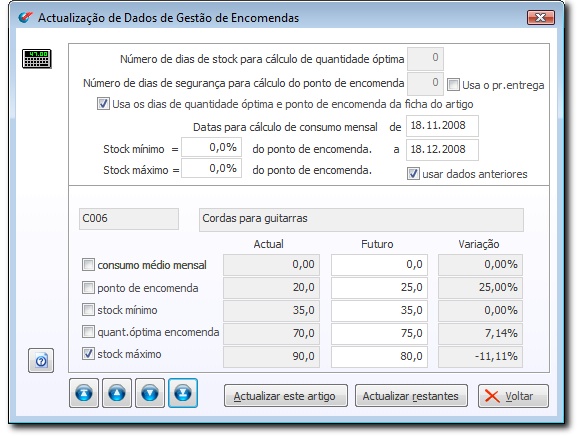This screenshot has width=584, height=437.
Task: Click the 'Voltar' button
Action: [x=513, y=396]
